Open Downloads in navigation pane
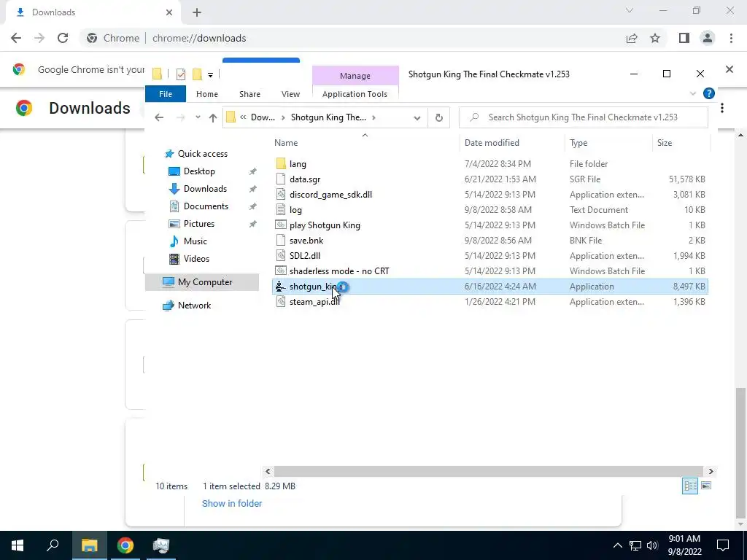This screenshot has height=560, width=747. point(205,189)
